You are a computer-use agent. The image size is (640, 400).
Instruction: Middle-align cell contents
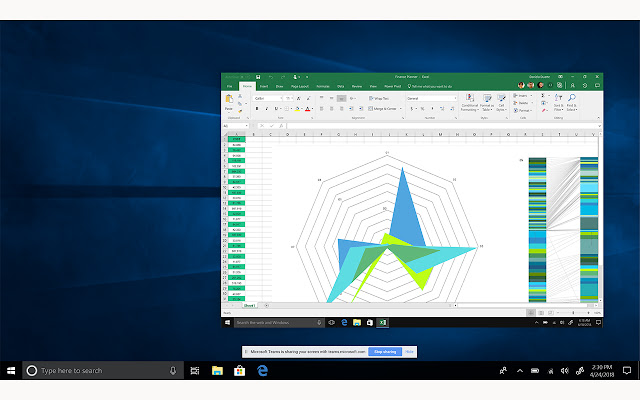tap(331, 98)
